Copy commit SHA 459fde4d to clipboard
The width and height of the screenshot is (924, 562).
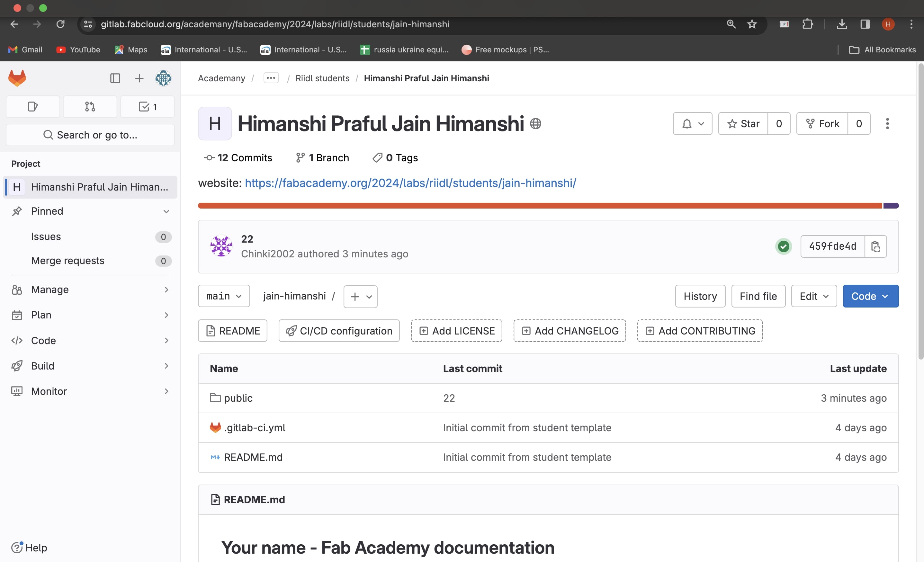click(875, 246)
